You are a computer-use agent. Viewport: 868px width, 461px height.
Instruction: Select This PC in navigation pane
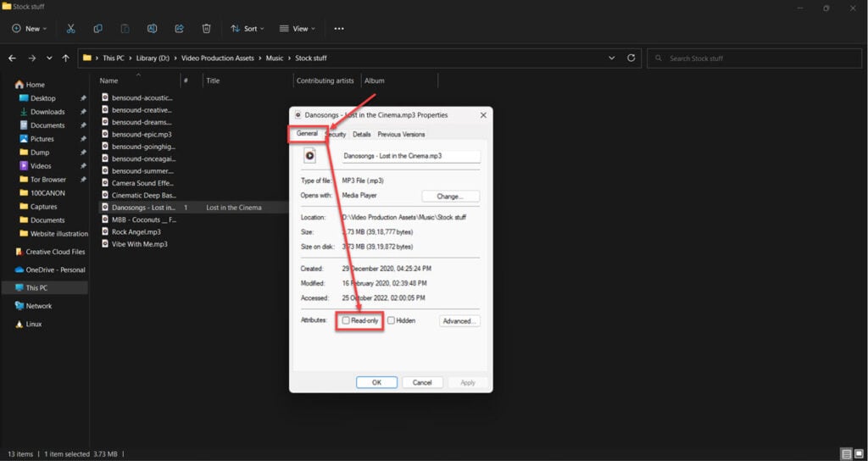tap(44, 288)
